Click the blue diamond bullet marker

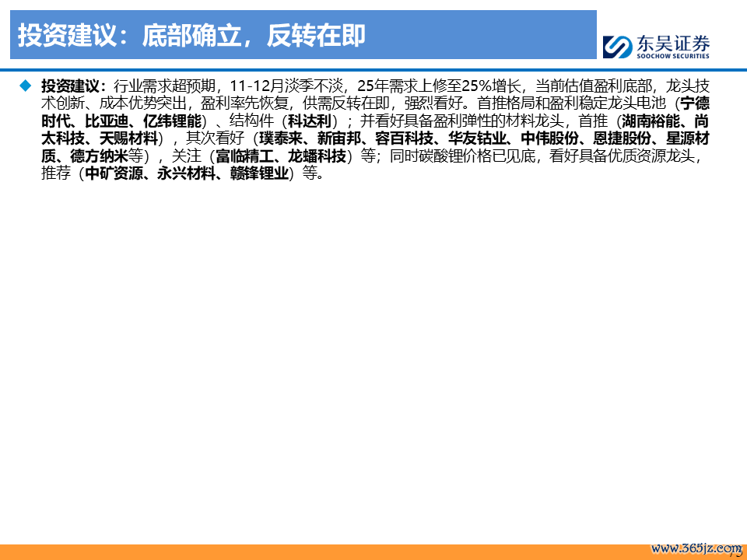click(x=25, y=86)
